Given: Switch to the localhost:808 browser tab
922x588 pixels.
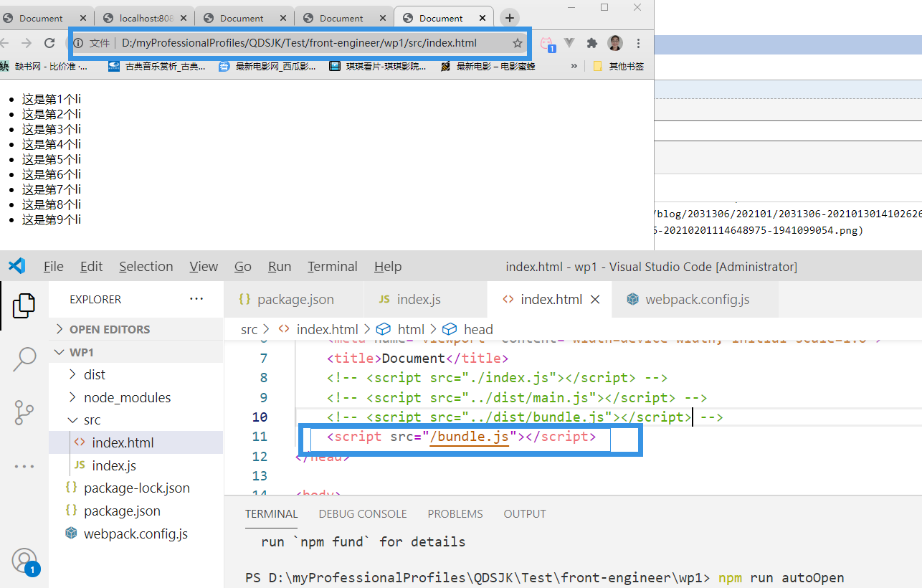Looking at the screenshot, I should [145, 18].
